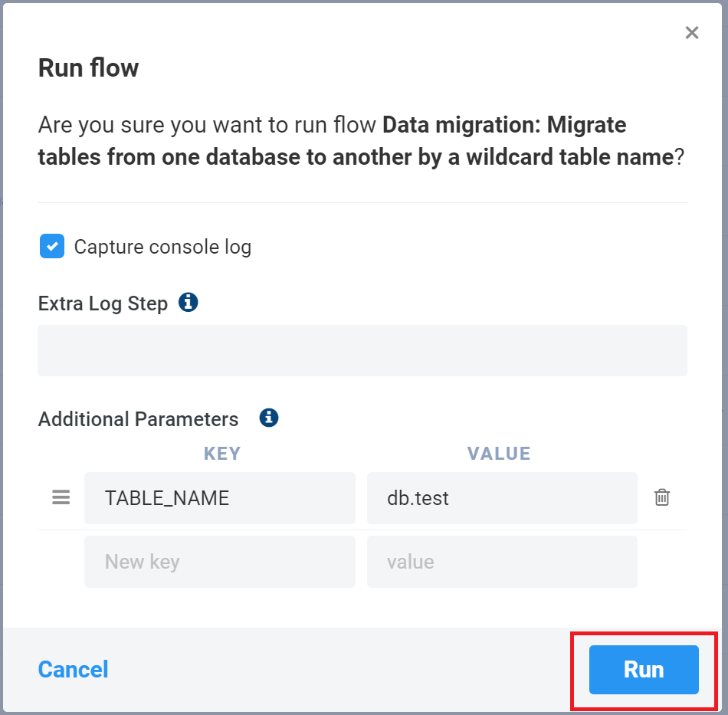728x715 pixels.
Task: Click the Capture console log label
Action: (x=162, y=247)
